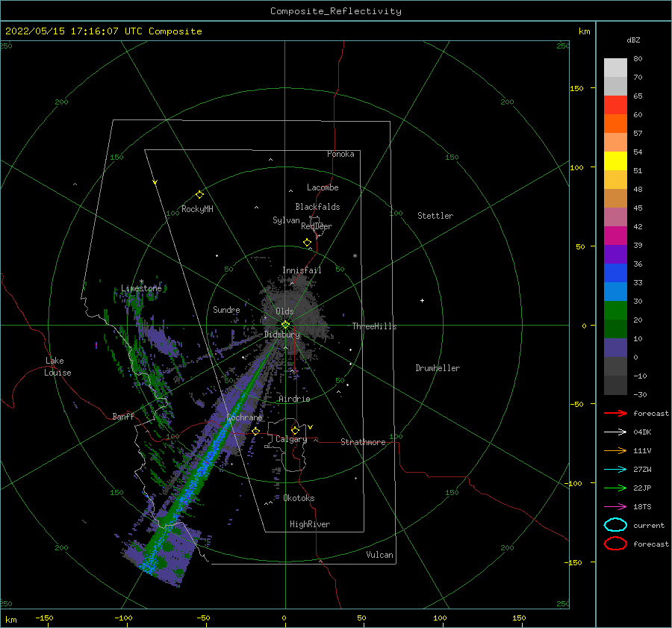Screen dimensions: 672x628
Task: Click the RedDeer city label
Action: pos(317,226)
